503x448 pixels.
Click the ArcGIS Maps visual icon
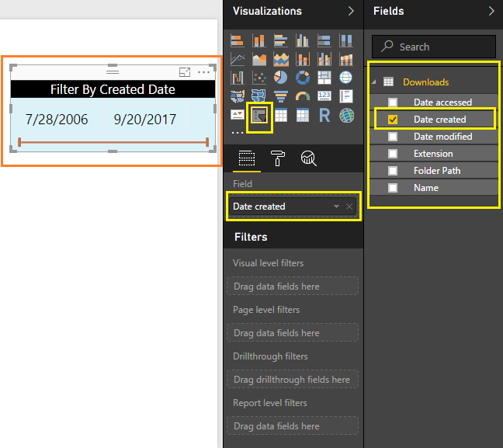tap(346, 116)
